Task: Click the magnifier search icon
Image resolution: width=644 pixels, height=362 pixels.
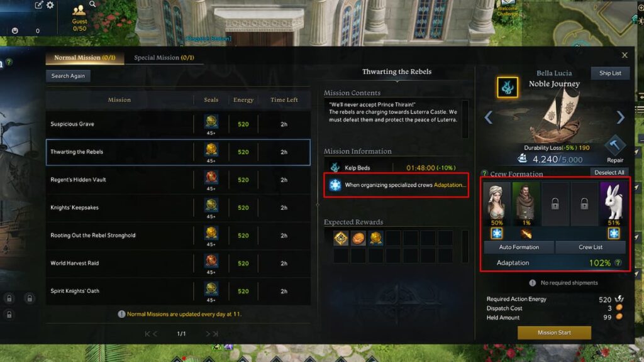Action: (92, 4)
